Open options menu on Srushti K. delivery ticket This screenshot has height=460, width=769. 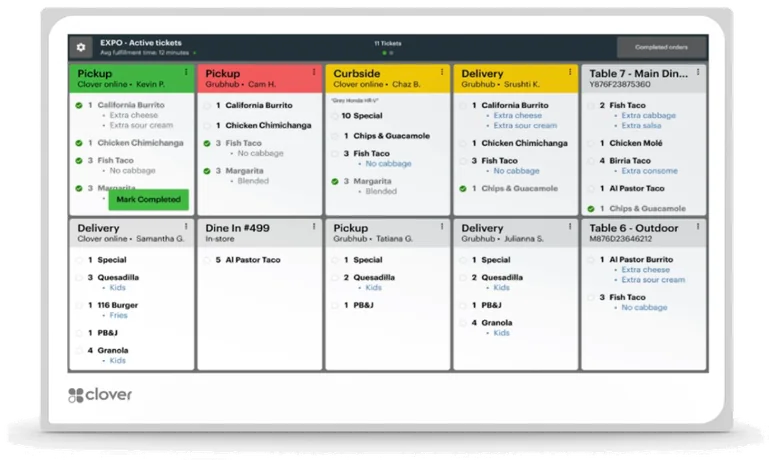(x=570, y=72)
